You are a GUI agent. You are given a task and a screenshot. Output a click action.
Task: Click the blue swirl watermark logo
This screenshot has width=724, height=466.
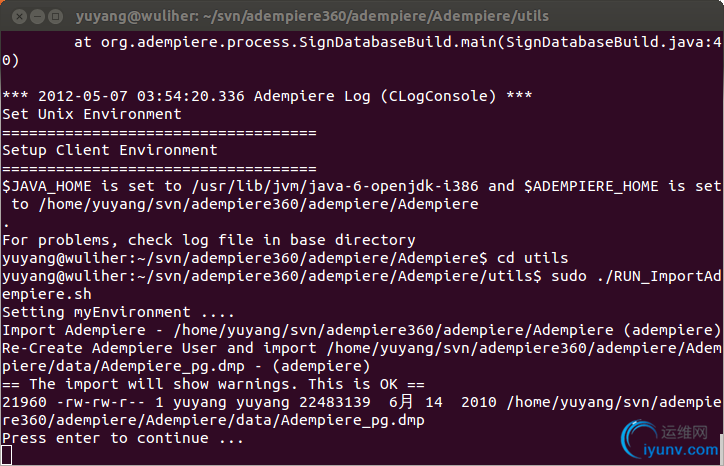tap(639, 438)
